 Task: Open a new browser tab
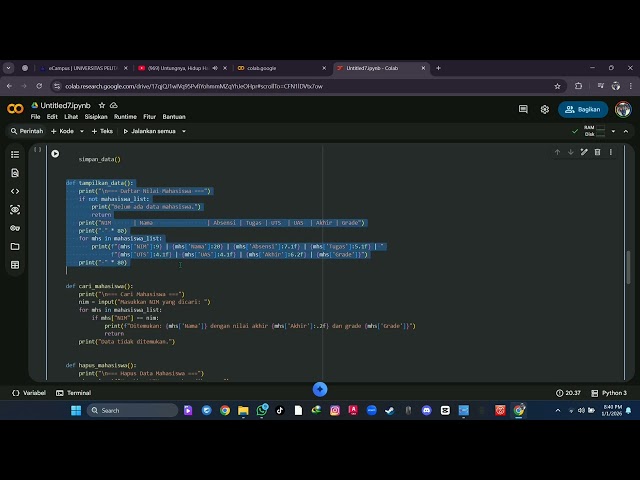coord(438,68)
